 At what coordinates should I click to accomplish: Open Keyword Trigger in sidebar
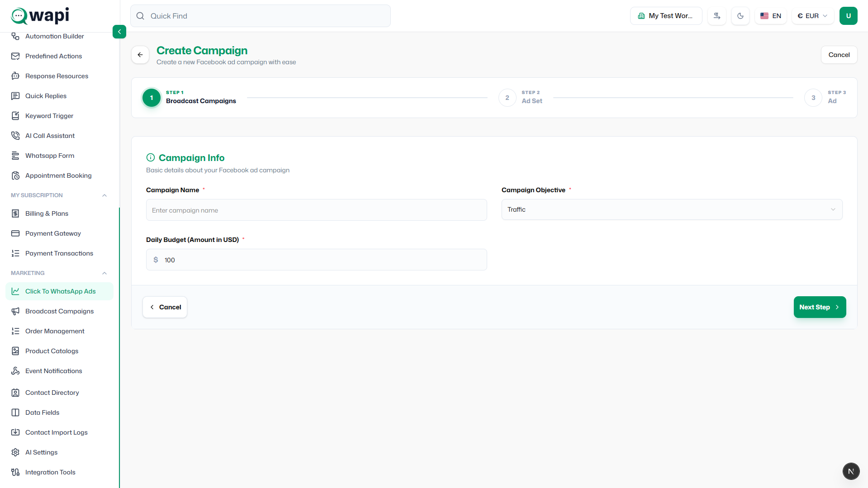tap(59, 116)
